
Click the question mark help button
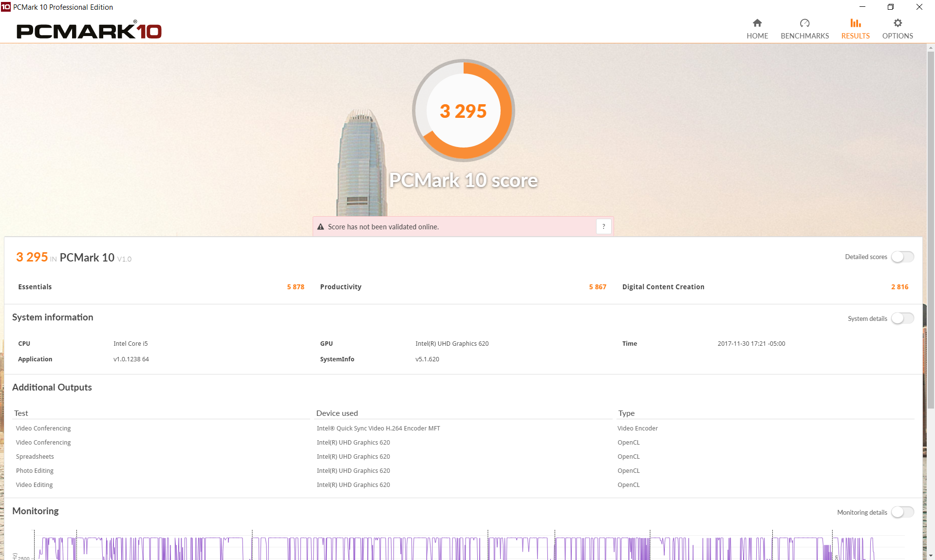point(603,226)
